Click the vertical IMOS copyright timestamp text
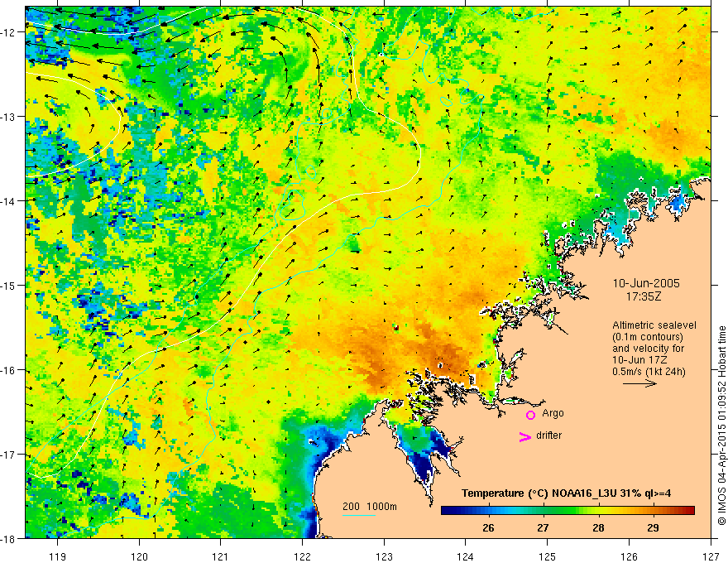Viewport: 728px width, 563px height. [721, 426]
